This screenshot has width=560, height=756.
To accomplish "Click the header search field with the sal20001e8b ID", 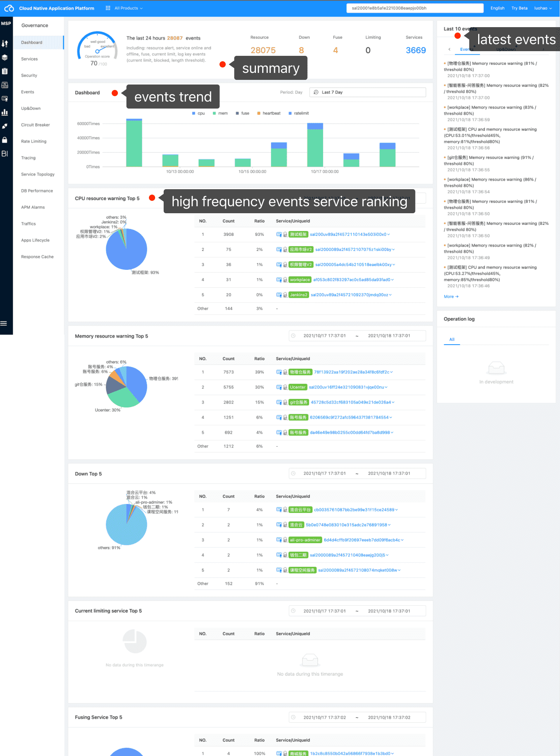I will (415, 8).
